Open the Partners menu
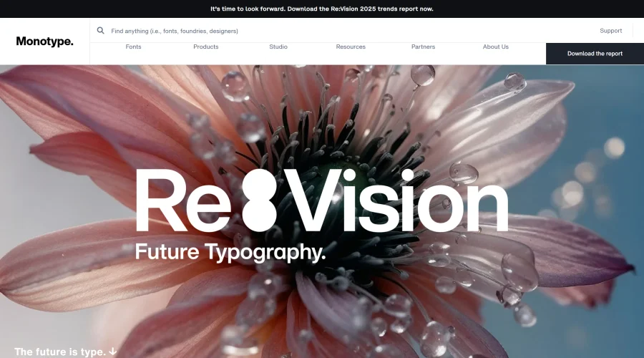This screenshot has width=644, height=358. click(423, 47)
